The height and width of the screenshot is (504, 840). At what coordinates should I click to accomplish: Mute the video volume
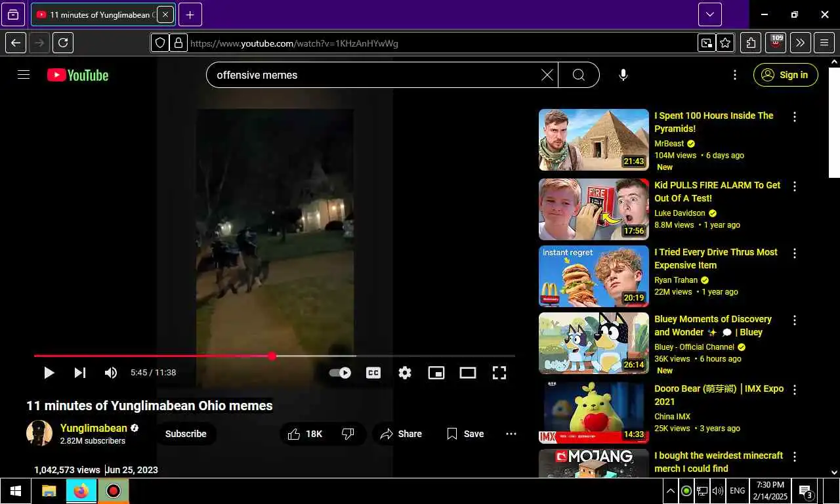(x=111, y=373)
